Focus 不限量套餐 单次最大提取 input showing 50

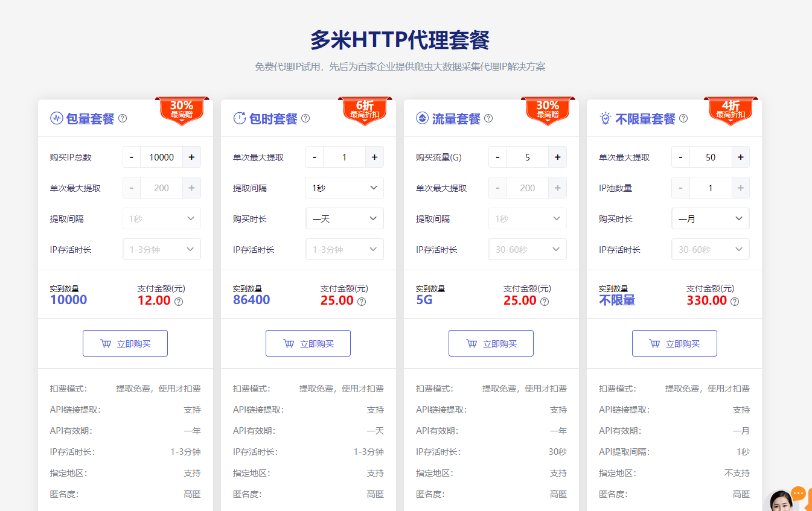point(711,157)
